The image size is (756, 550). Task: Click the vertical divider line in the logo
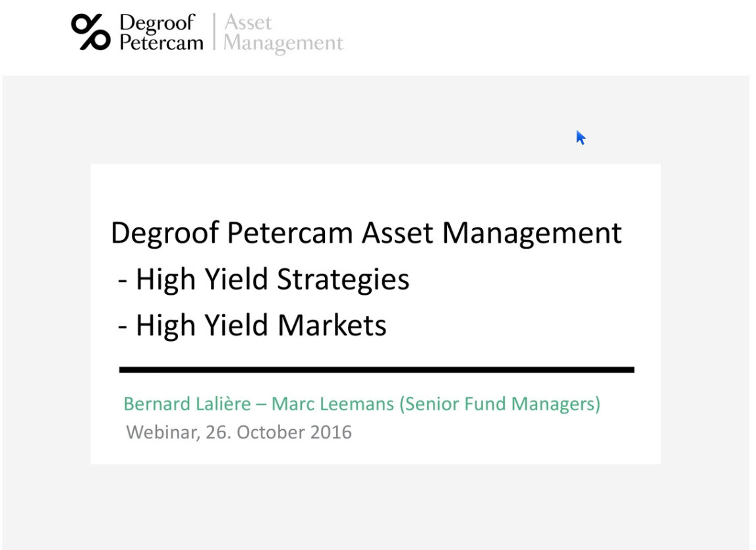point(214,32)
